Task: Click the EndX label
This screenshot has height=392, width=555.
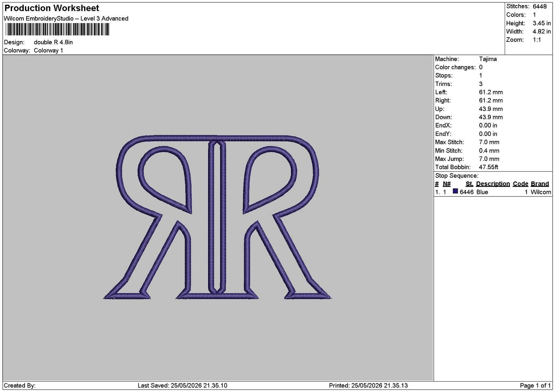Action: click(x=443, y=126)
